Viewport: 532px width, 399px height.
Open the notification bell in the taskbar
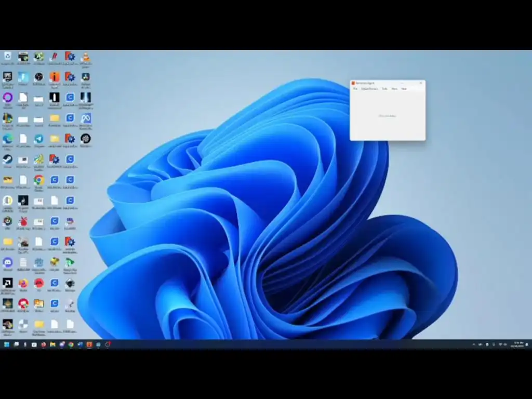point(527,344)
